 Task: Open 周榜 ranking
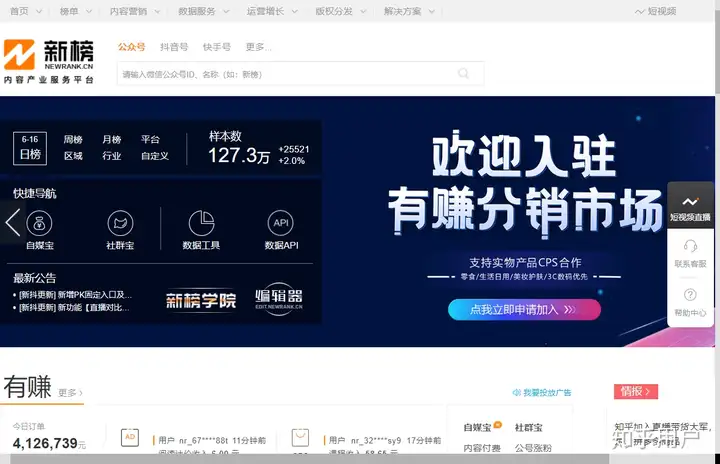(73, 139)
